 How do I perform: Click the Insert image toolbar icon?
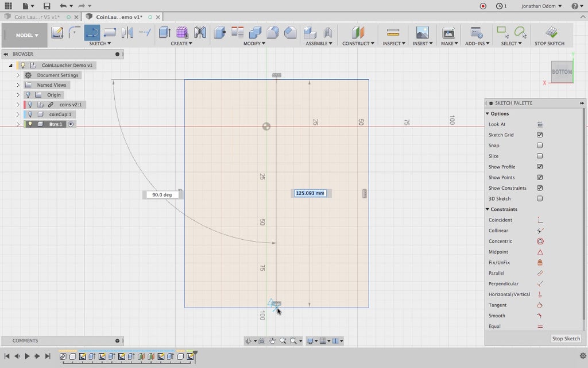(422, 32)
